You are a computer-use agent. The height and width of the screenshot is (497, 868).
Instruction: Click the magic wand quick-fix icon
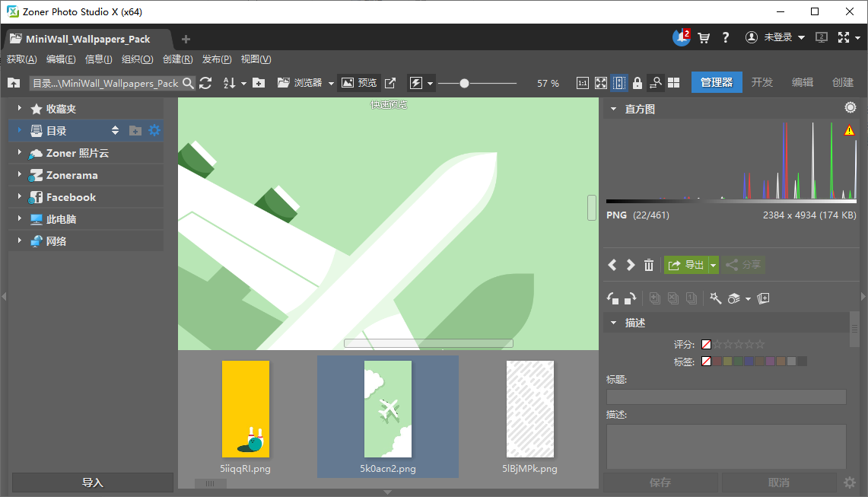click(715, 298)
